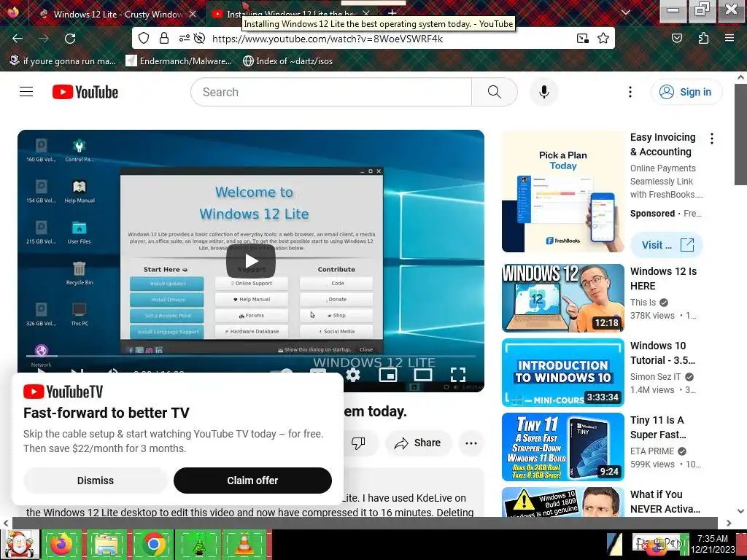747x560 pixels.
Task: Open the 'Windows 12 Is HERE' video thumbnail
Action: point(563,298)
